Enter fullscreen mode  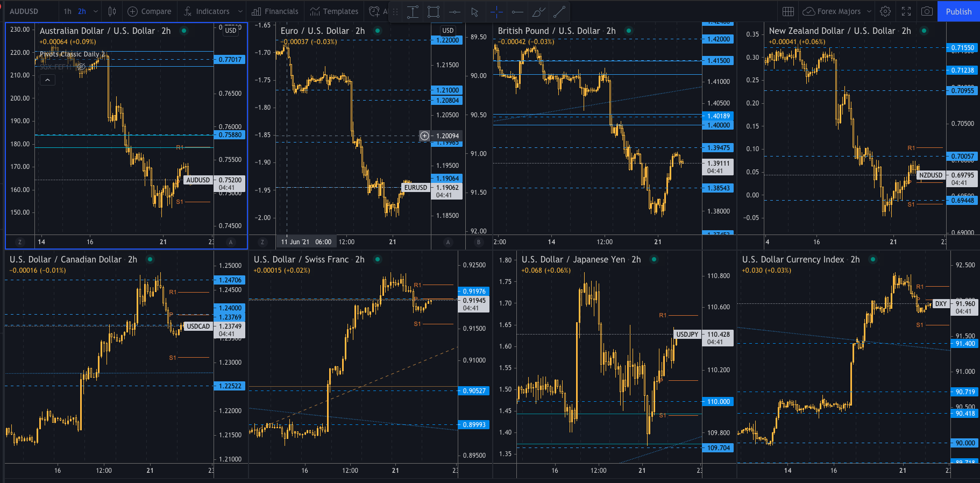pyautogui.click(x=906, y=11)
